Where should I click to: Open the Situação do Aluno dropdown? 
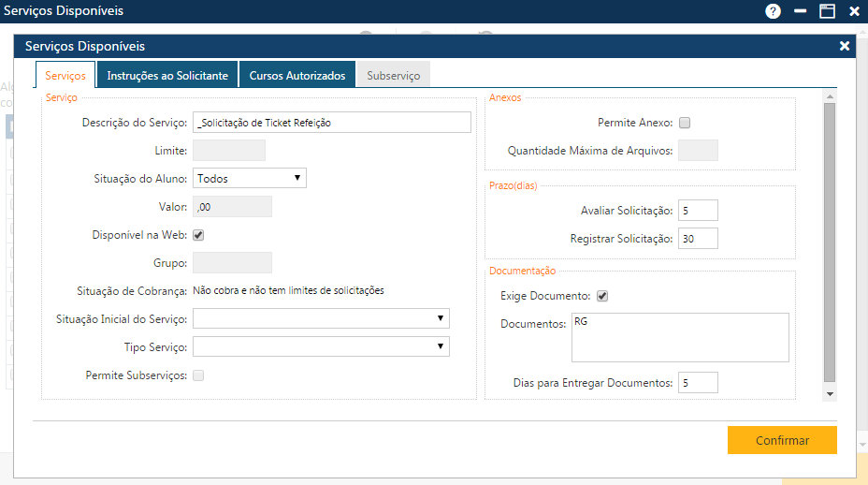tap(249, 178)
